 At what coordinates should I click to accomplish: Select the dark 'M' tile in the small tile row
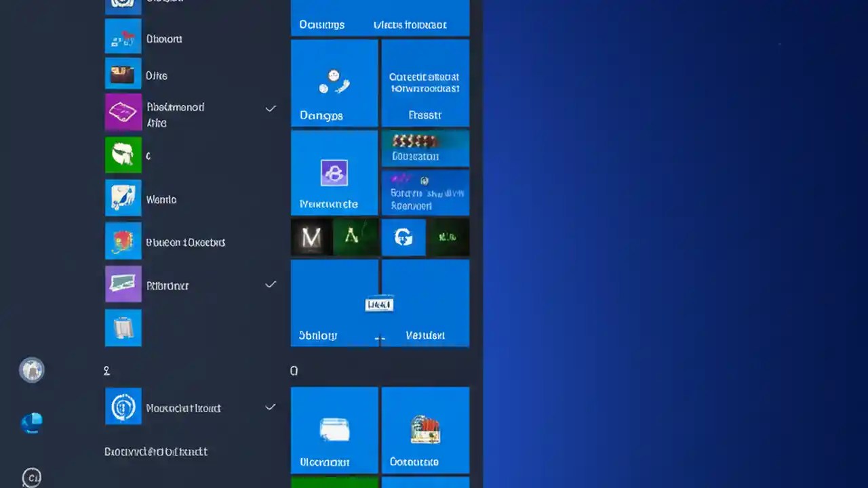(x=311, y=237)
